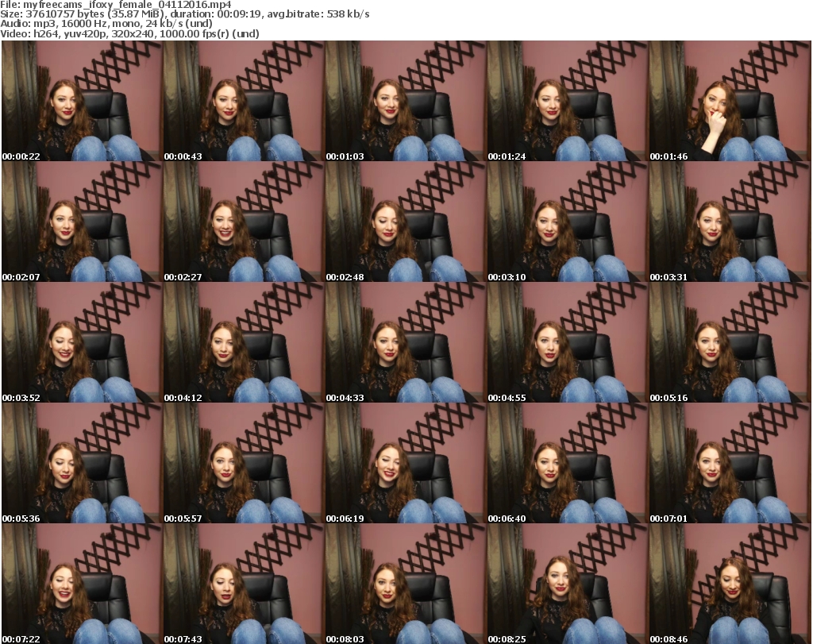
Task: Choose the frame labeled 00:06:19
Action: pyautogui.click(x=406, y=463)
